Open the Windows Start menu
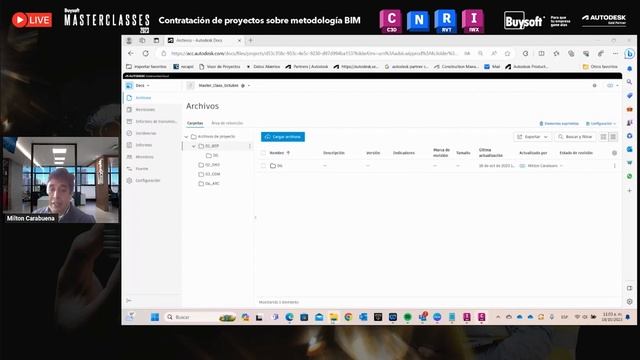The image size is (640, 360). (x=155, y=317)
